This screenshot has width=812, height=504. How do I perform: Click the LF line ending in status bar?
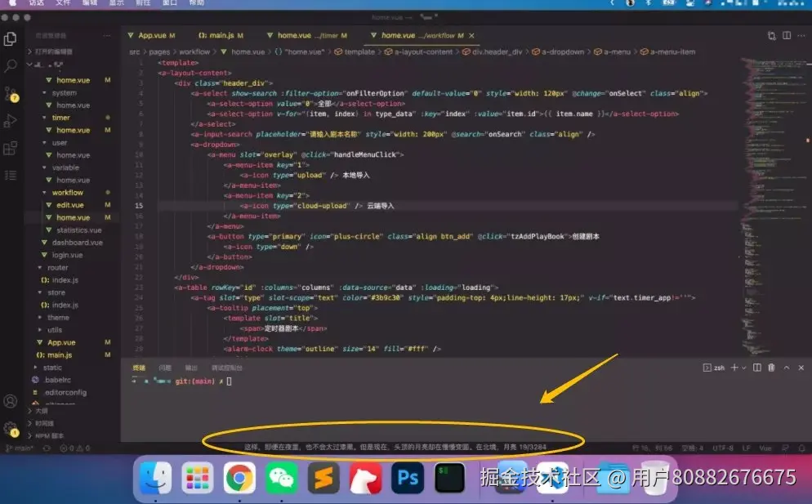(x=746, y=448)
